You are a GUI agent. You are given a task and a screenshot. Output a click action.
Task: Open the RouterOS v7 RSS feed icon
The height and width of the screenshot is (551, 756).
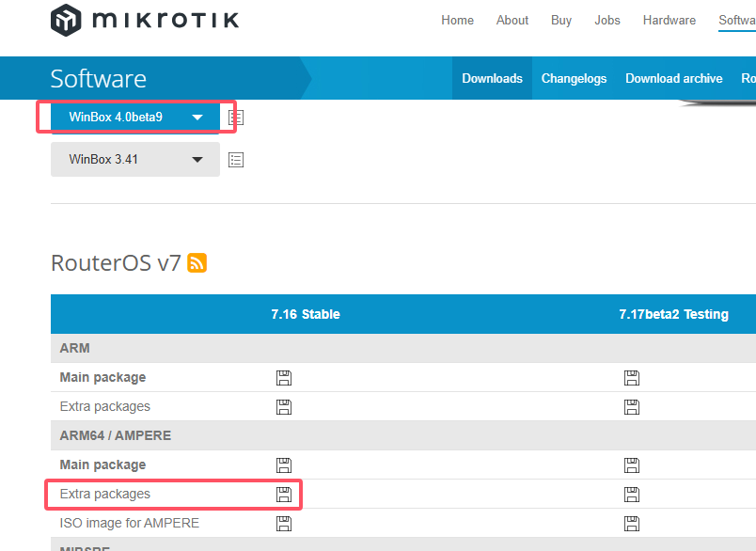197,263
